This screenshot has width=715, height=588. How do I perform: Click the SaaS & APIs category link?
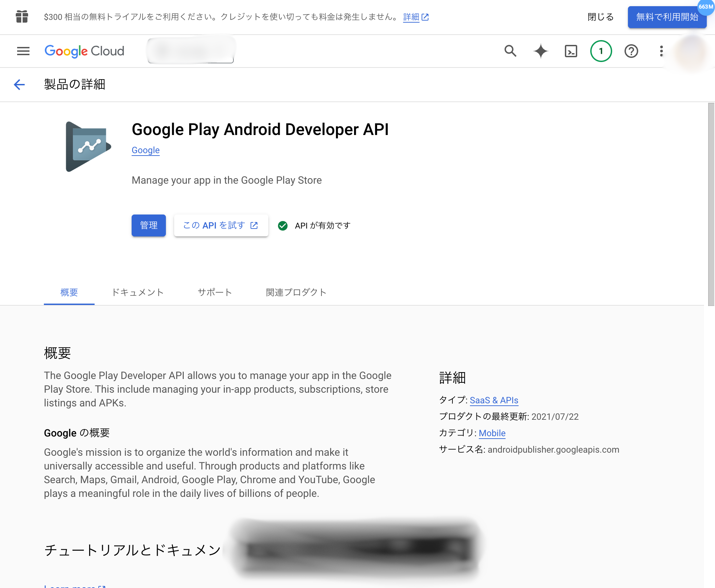point(494,400)
